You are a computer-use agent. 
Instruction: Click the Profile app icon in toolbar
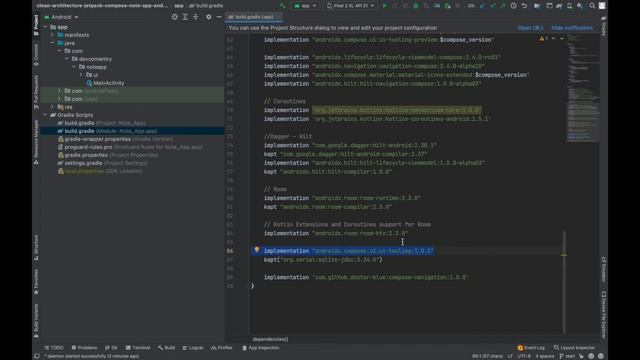(437, 6)
